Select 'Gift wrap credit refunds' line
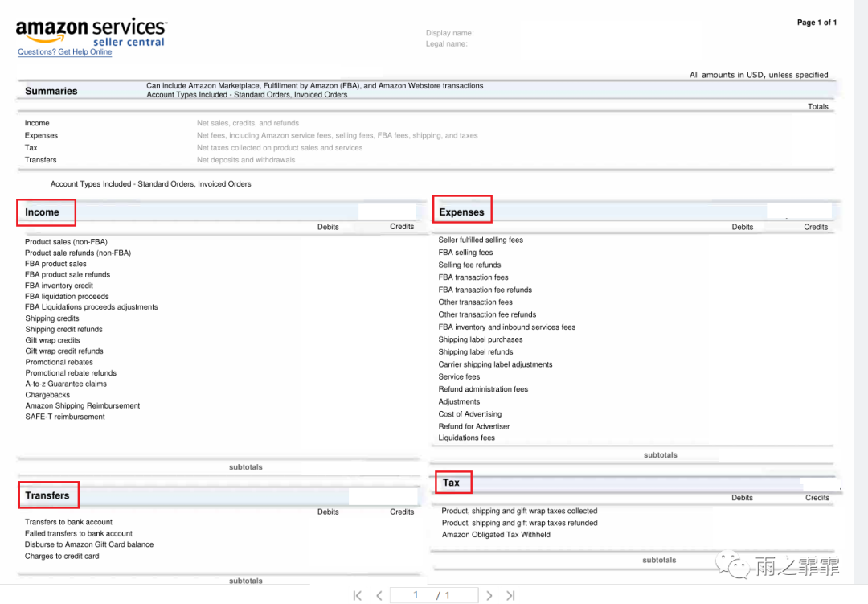This screenshot has width=868, height=604. pos(64,351)
